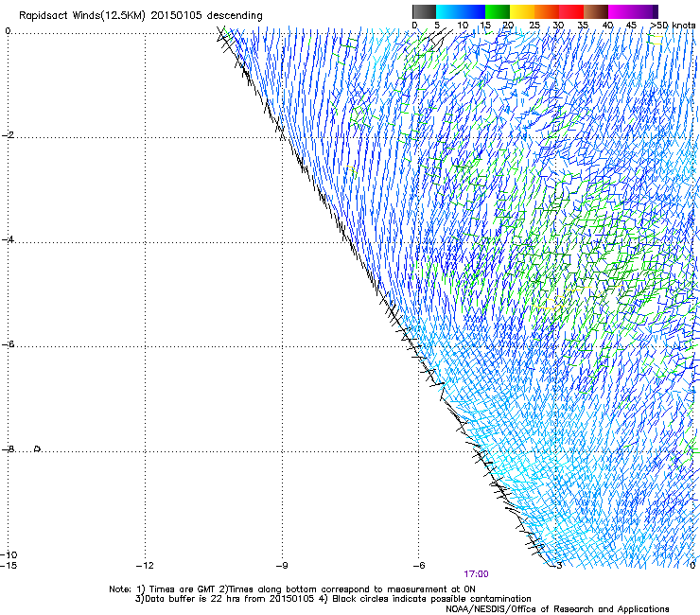Click note 'Data buffer is 22 hrs from 20150105'
Image resolution: width=700 pixels, height=615 pixels.
(x=229, y=599)
